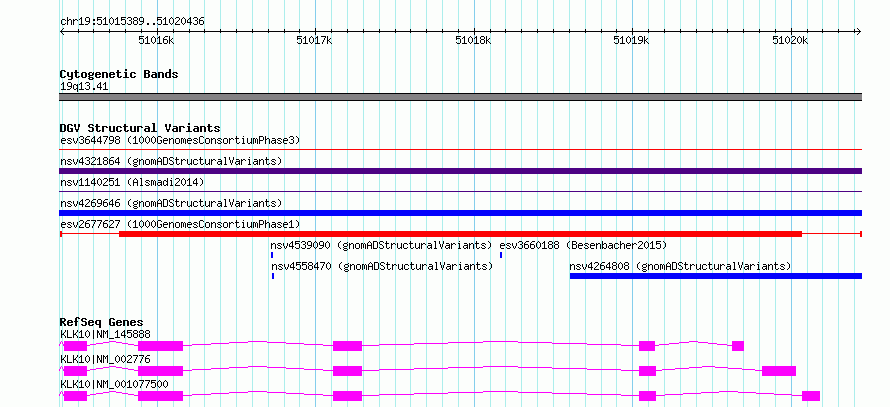
Task: Select the nsv4269646 variant label
Action: tap(171, 203)
